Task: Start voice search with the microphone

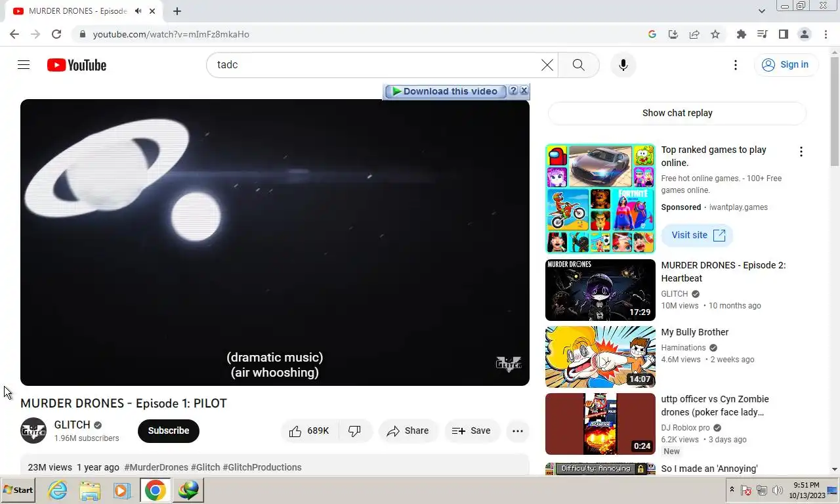Action: pyautogui.click(x=623, y=65)
